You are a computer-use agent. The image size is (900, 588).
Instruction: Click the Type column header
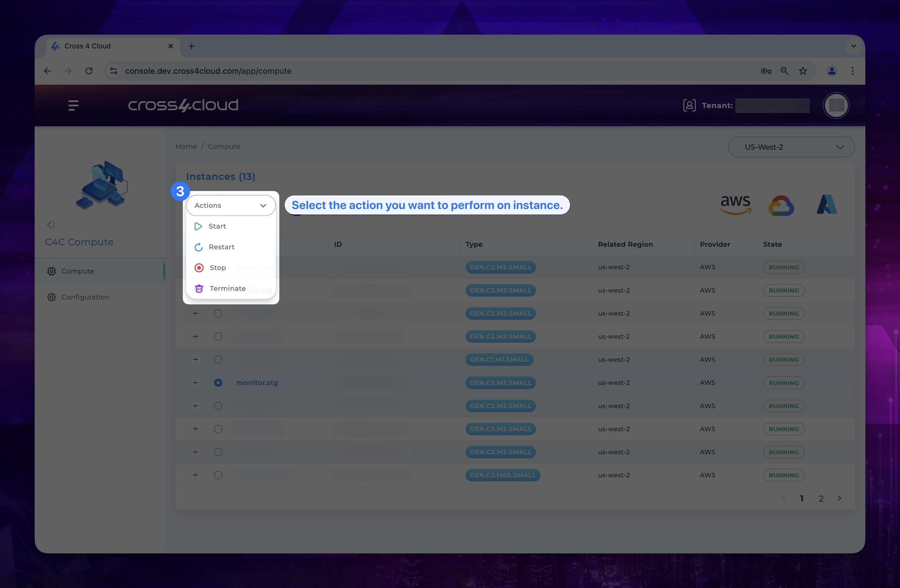coord(474,244)
